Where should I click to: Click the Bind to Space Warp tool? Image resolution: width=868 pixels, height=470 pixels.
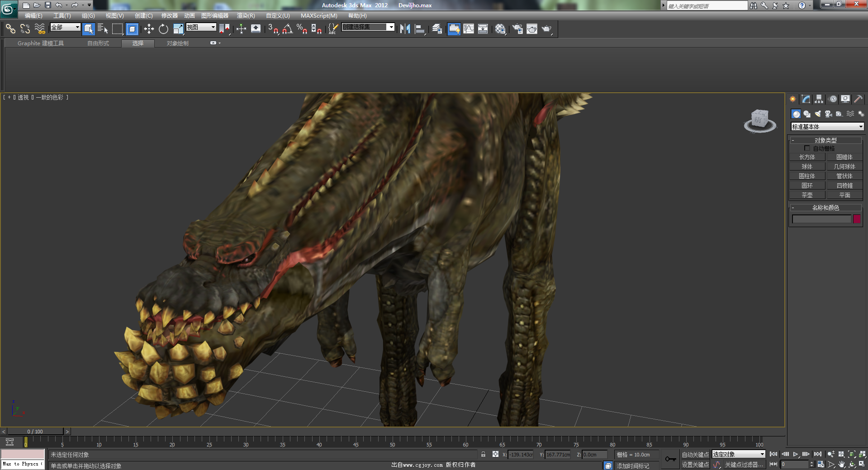tap(40, 29)
